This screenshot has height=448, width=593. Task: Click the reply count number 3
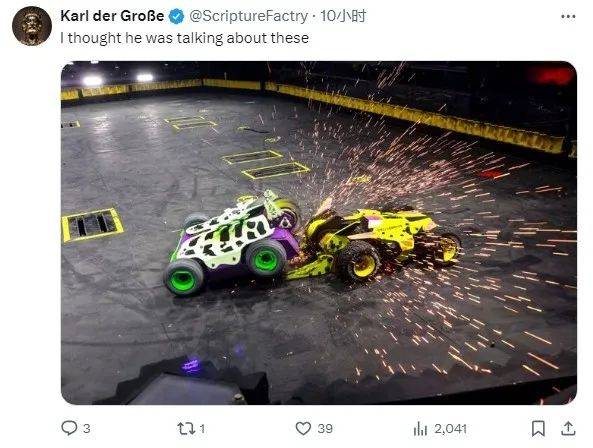pyautogui.click(x=87, y=429)
